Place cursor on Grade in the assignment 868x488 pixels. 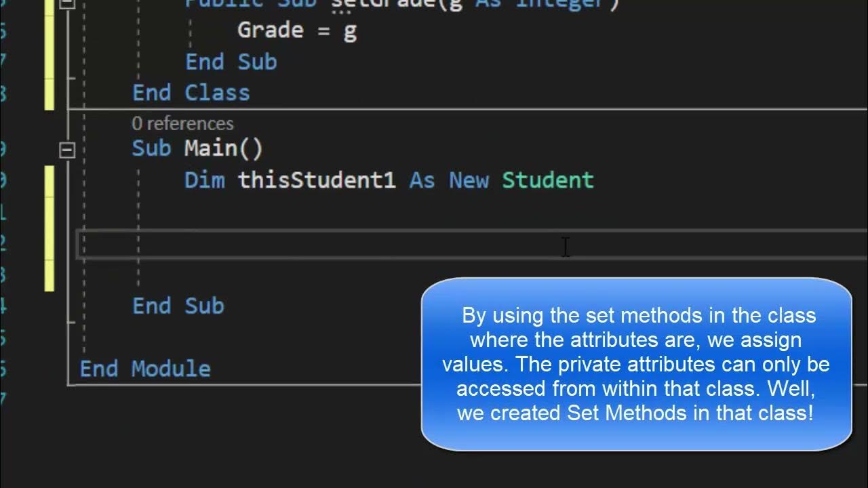click(270, 30)
